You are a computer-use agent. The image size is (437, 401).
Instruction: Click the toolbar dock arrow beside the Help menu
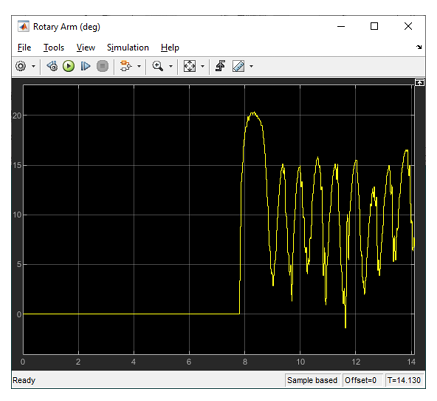[x=419, y=47]
